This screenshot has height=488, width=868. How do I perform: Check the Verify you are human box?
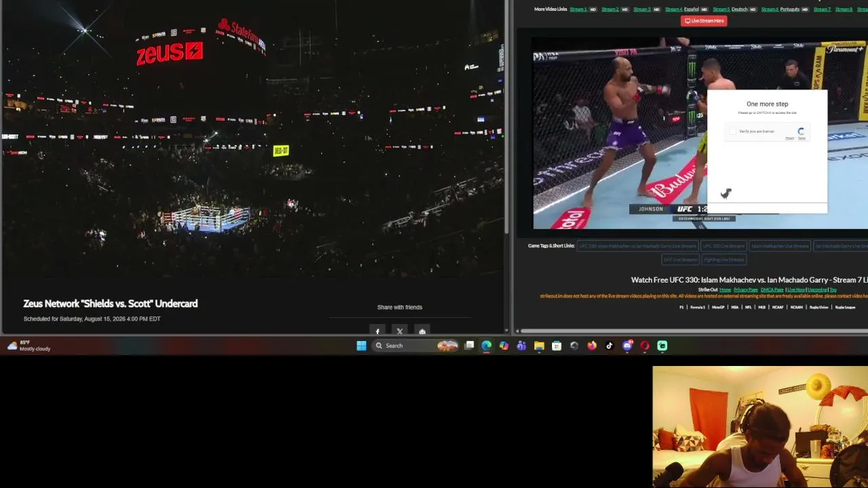[732, 131]
